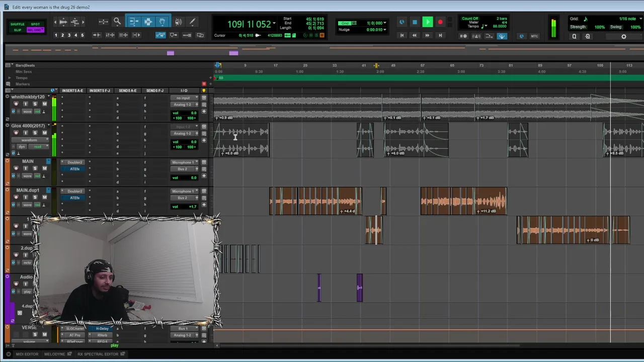Click the orange MAIN track color strip
Screen dimensions: 644x362
click(x=7, y=172)
